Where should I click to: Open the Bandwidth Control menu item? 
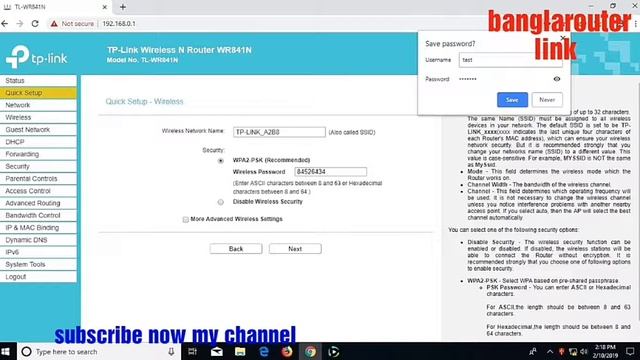coord(38,215)
